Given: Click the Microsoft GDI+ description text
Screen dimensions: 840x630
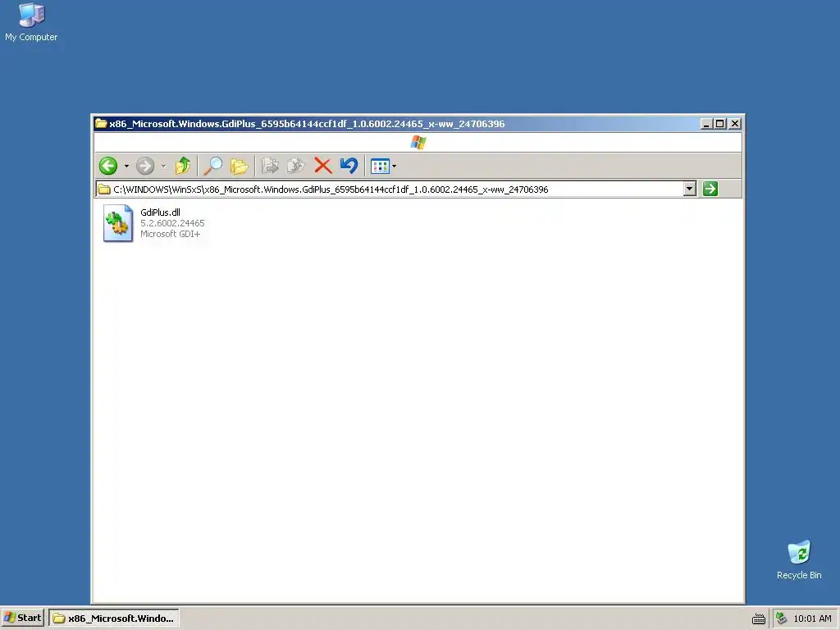Looking at the screenshot, I should pyautogui.click(x=171, y=234).
